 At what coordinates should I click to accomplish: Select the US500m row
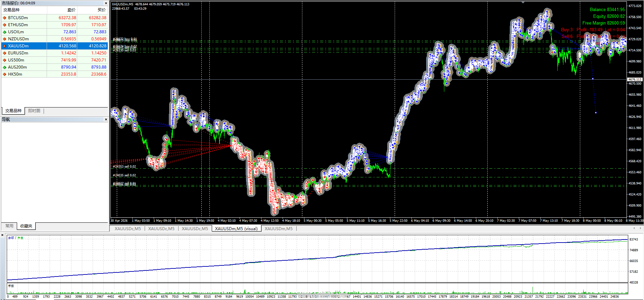pyautogui.click(x=55, y=60)
